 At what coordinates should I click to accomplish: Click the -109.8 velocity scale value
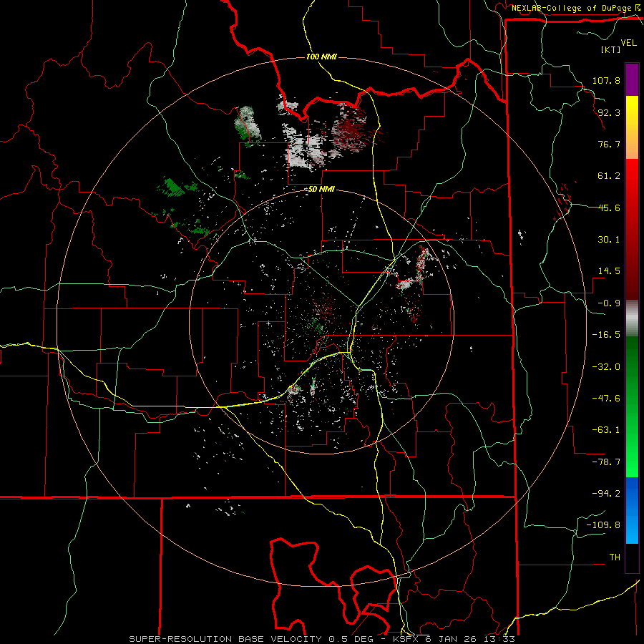603,525
